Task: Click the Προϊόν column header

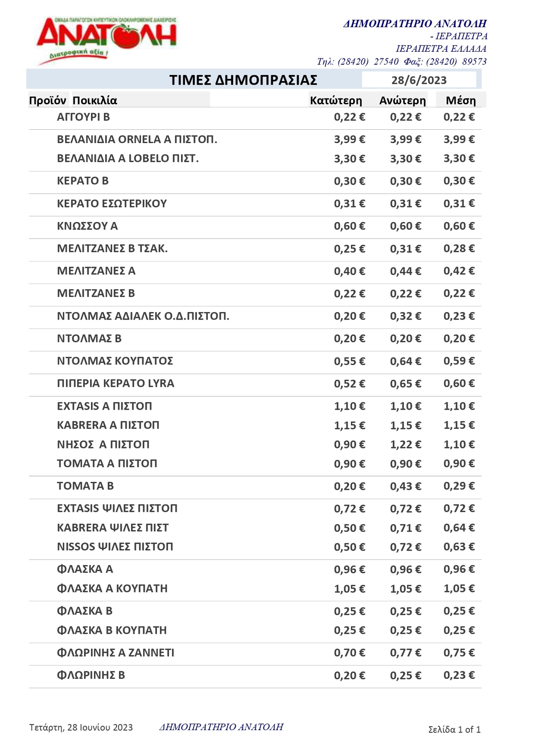Action: (x=47, y=100)
